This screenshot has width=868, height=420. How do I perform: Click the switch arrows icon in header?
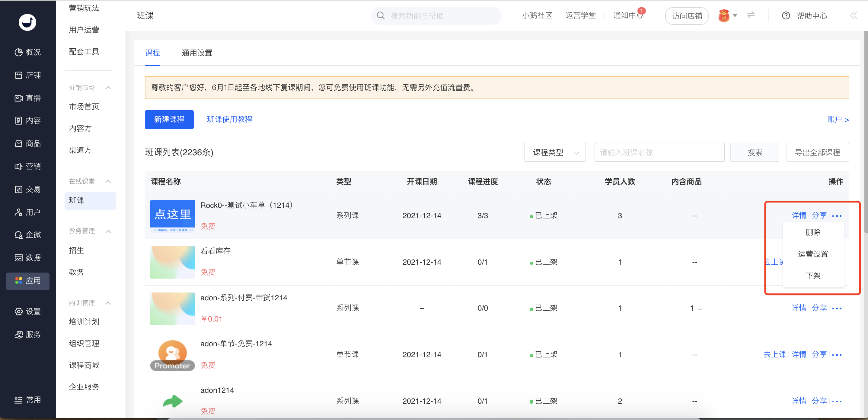coord(751,15)
